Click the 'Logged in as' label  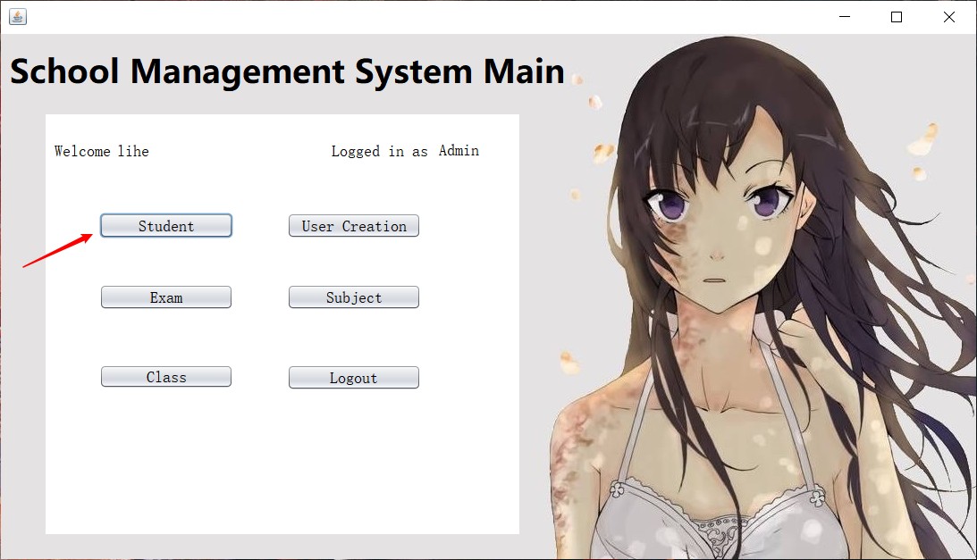pos(379,151)
